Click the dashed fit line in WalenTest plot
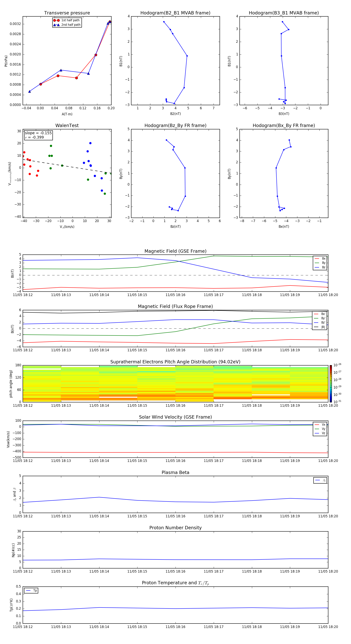Viewport: 351px width, 644px height. (67, 166)
